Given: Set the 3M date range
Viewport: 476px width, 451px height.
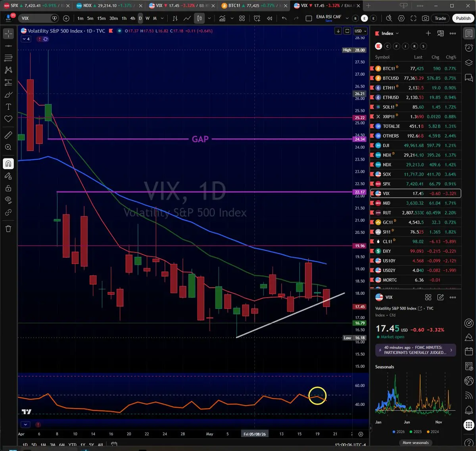Looking at the screenshot, I should pos(53,445).
